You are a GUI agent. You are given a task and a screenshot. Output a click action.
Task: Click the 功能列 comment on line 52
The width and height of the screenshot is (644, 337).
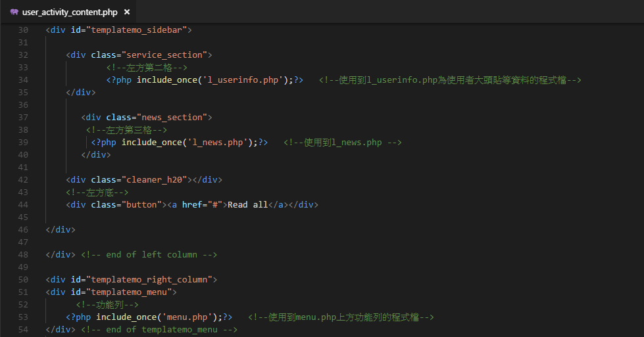click(107, 305)
